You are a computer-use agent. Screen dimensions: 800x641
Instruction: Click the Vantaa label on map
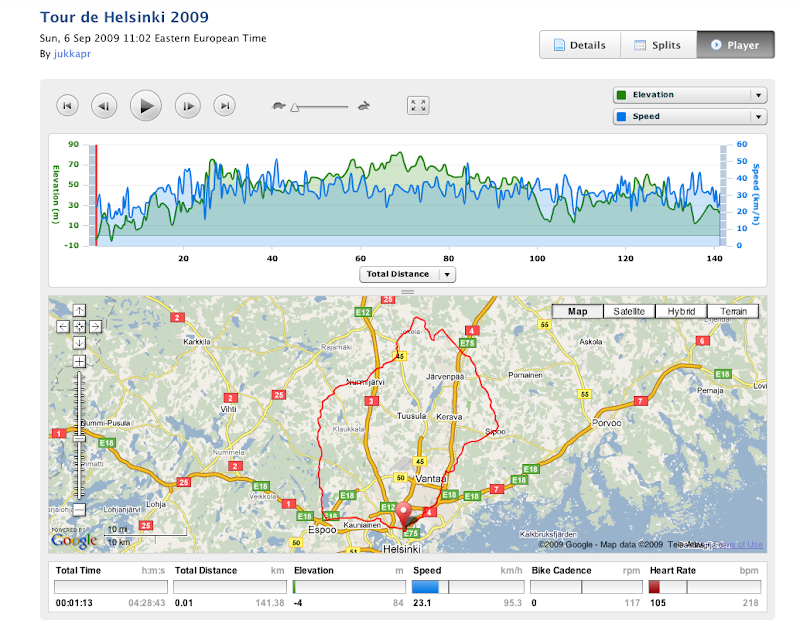pos(431,479)
